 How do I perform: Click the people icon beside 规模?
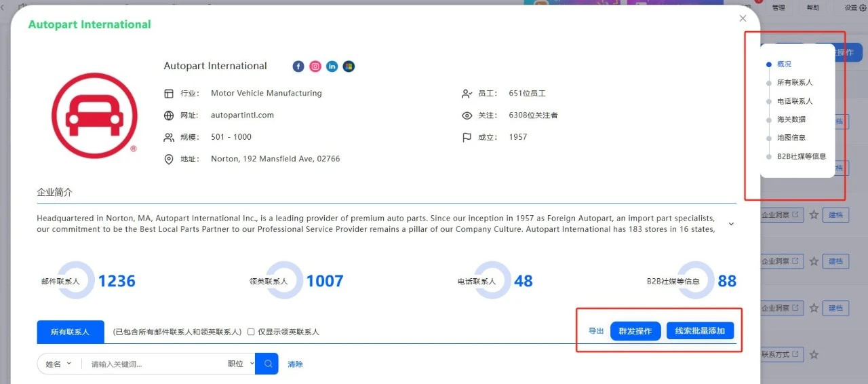169,137
